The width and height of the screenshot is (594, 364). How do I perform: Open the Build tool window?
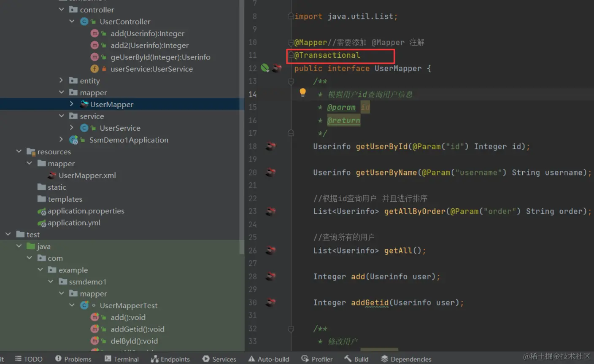coord(356,359)
